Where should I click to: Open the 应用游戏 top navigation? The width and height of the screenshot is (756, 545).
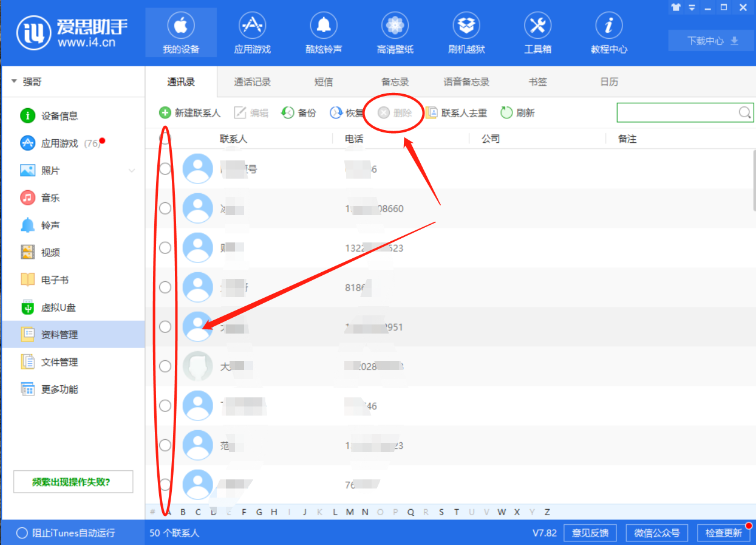click(253, 33)
